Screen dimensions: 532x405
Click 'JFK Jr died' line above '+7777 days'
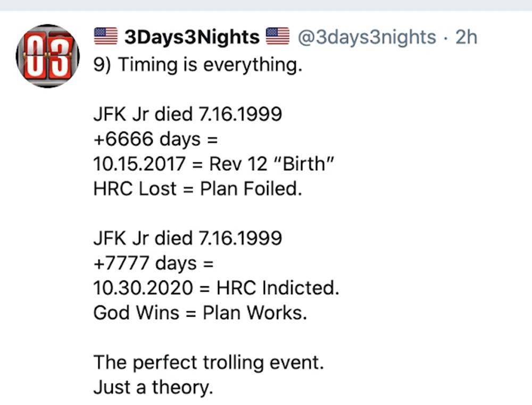(x=187, y=238)
